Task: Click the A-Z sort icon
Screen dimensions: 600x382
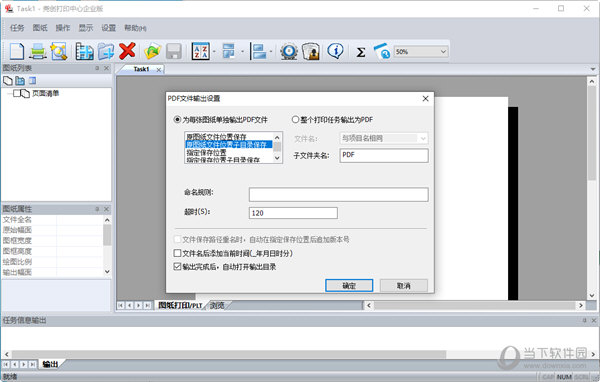Action: click(201, 51)
